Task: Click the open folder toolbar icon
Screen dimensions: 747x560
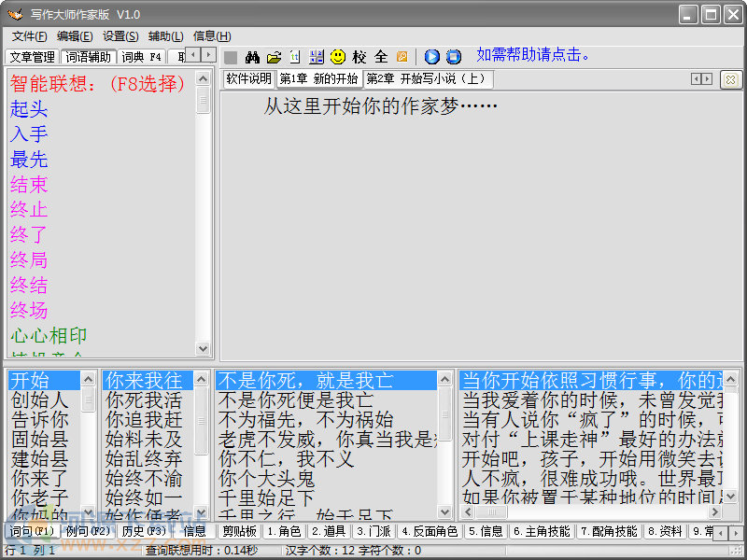Action: (275, 57)
